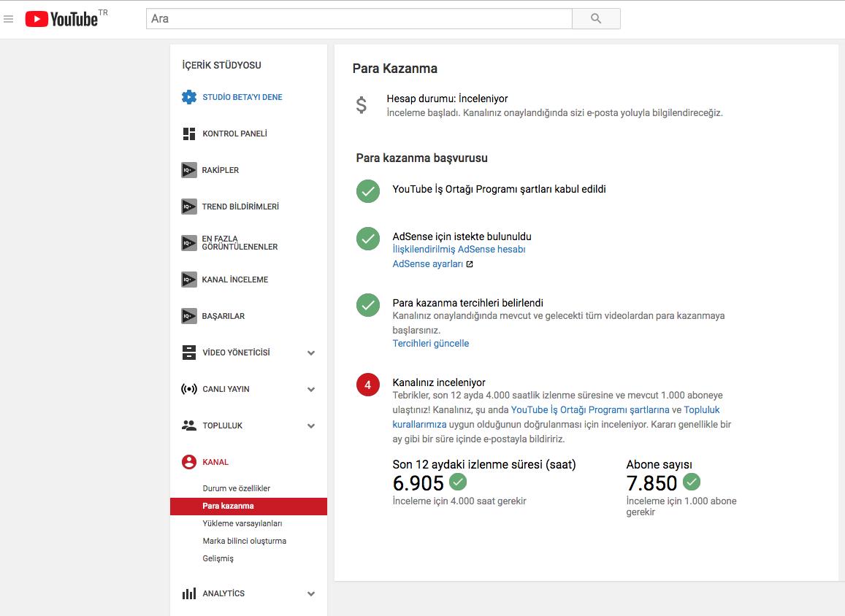Click the Topluluk people icon
This screenshot has width=845, height=616.
[189, 426]
